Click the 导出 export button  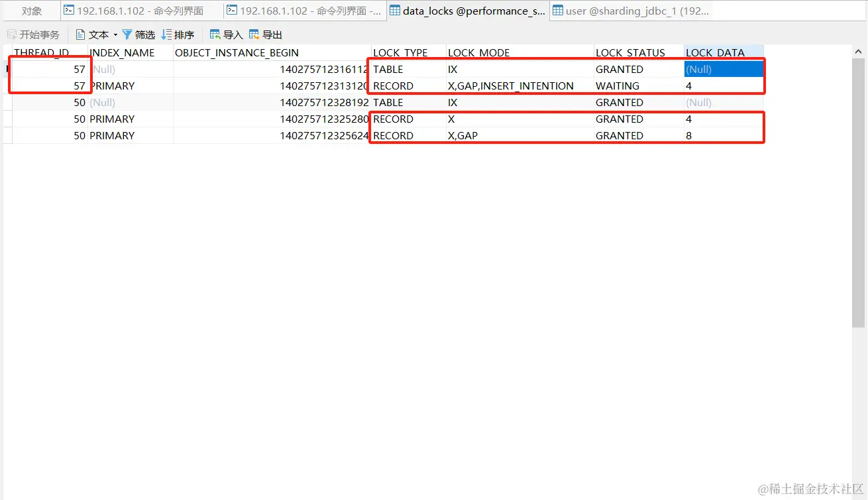pyautogui.click(x=266, y=34)
